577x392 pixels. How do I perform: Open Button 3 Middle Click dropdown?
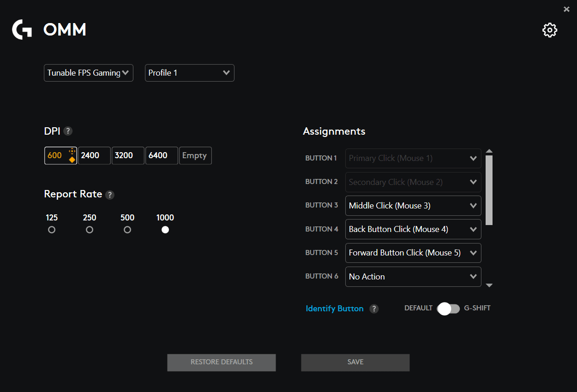coord(413,206)
